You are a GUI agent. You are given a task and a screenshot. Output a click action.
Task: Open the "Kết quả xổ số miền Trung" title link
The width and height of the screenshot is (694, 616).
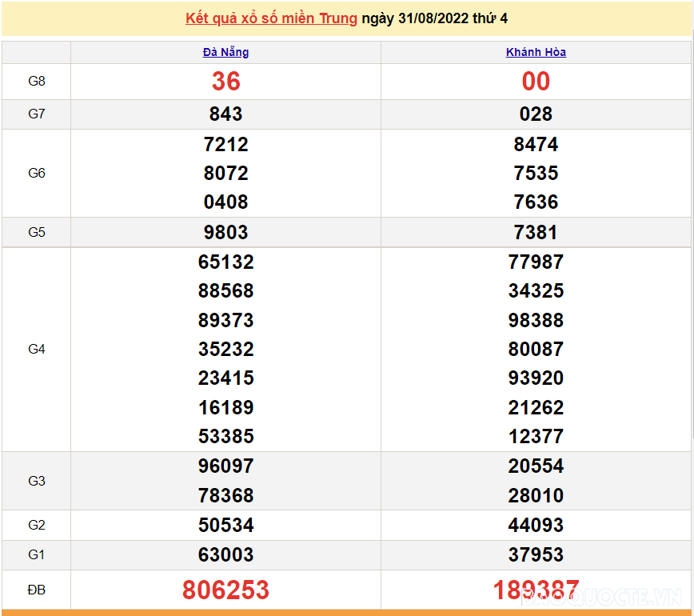tap(270, 18)
